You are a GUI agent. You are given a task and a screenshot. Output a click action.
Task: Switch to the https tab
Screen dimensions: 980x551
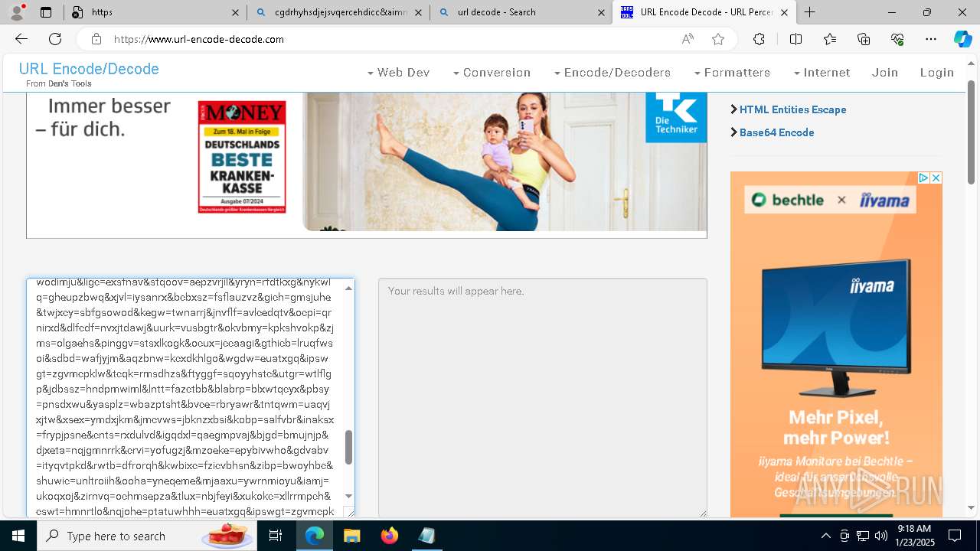[155, 12]
